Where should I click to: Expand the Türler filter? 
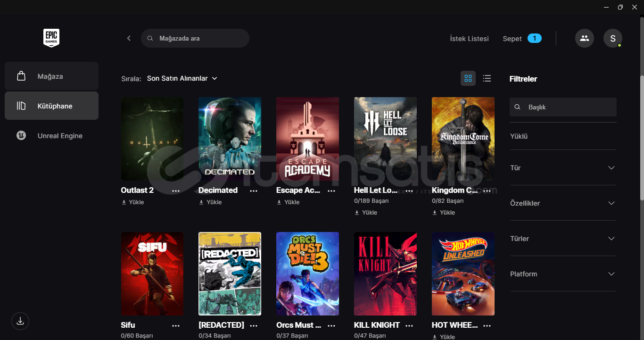563,239
